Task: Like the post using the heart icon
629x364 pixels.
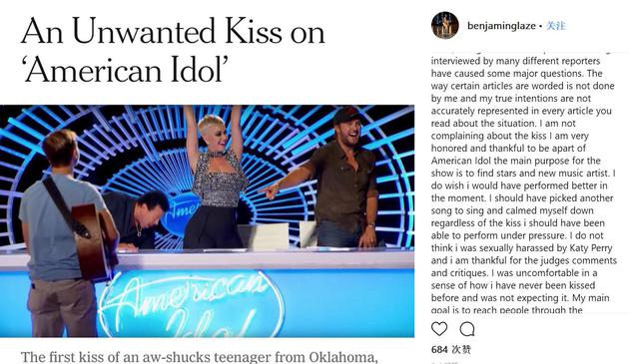Action: click(439, 329)
